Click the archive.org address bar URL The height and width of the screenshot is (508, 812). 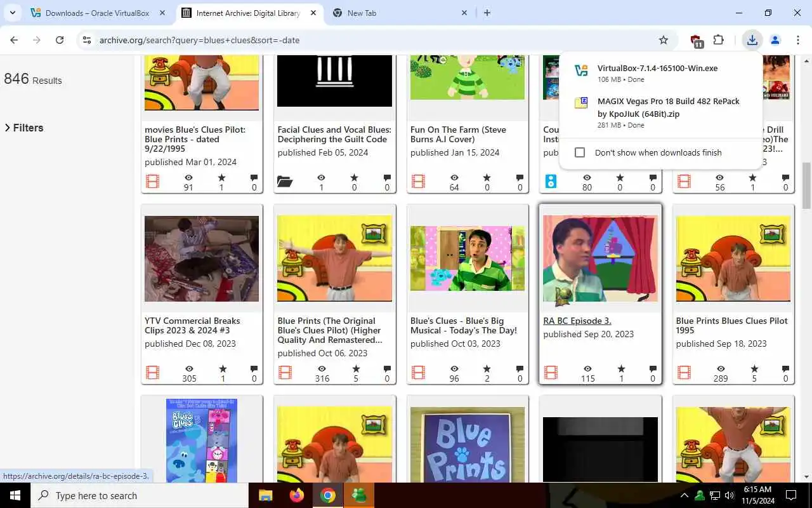tap(199, 40)
